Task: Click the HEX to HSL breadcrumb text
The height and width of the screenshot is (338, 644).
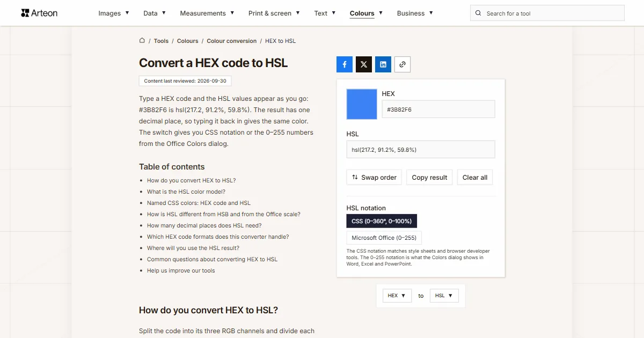Action: point(280,41)
